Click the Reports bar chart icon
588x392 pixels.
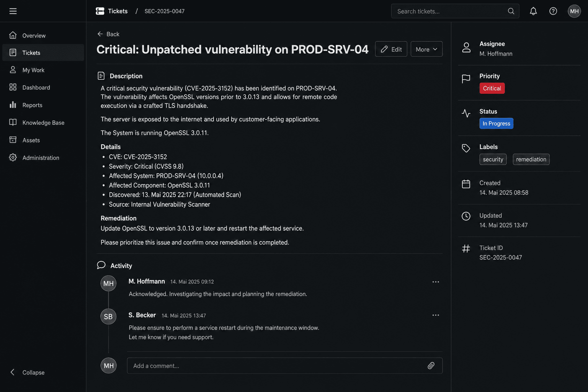(x=13, y=105)
